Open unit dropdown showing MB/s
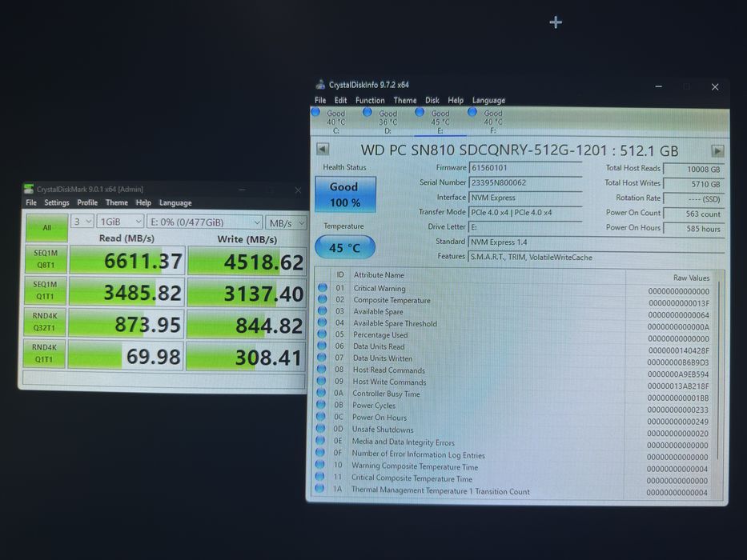 (x=286, y=223)
